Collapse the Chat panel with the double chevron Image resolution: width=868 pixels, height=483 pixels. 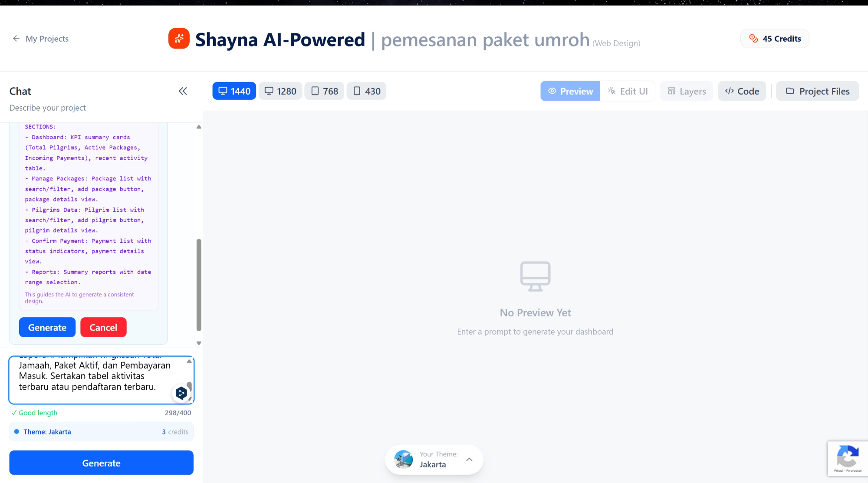(183, 91)
